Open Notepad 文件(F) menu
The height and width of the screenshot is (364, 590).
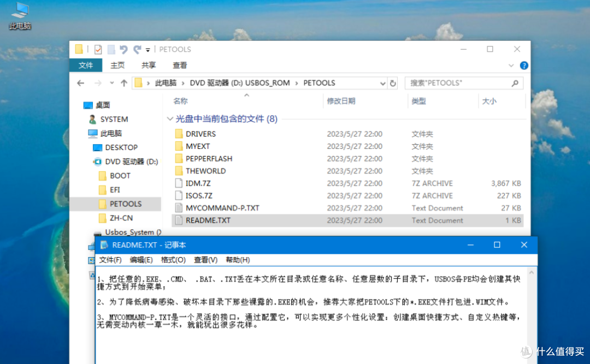point(110,260)
